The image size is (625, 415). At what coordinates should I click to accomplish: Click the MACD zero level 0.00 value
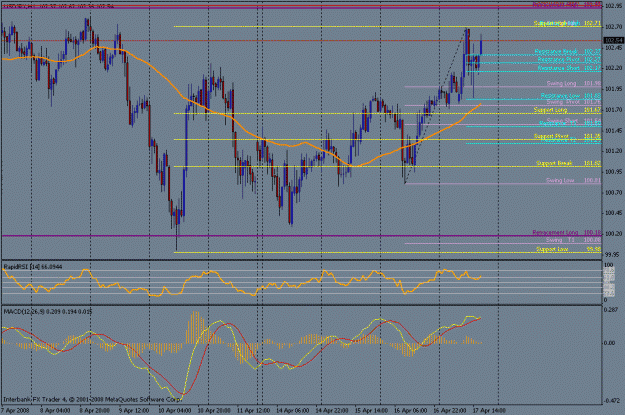pos(610,342)
